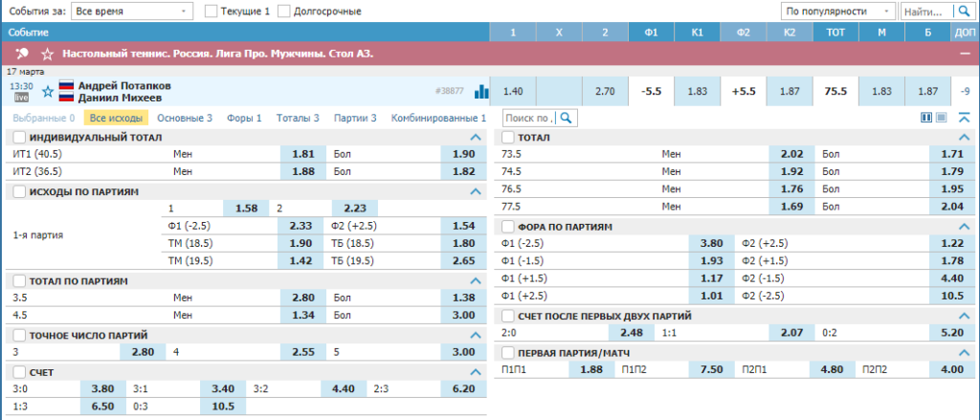
Task: Collapse the ТОЧНОЕ ЧИСЛО ПАРТИЙ section chevron
Action: click(x=475, y=336)
